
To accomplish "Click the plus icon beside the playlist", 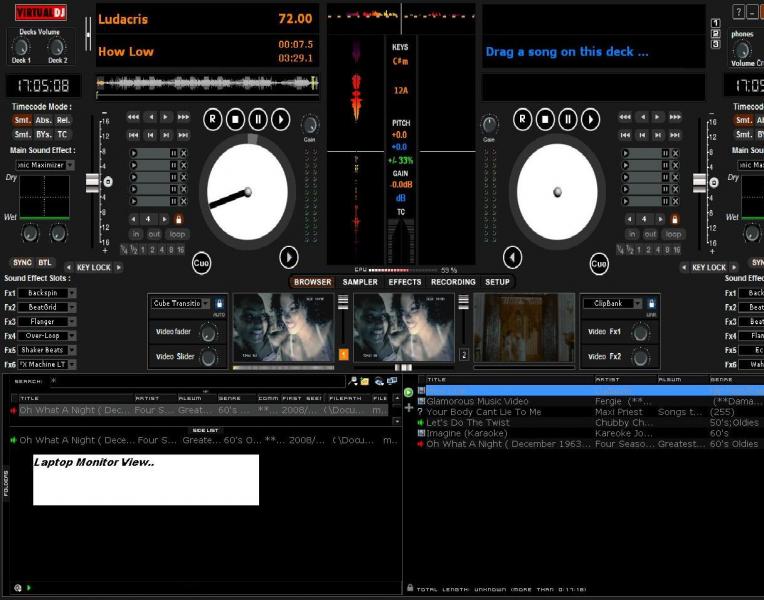I will click(408, 407).
